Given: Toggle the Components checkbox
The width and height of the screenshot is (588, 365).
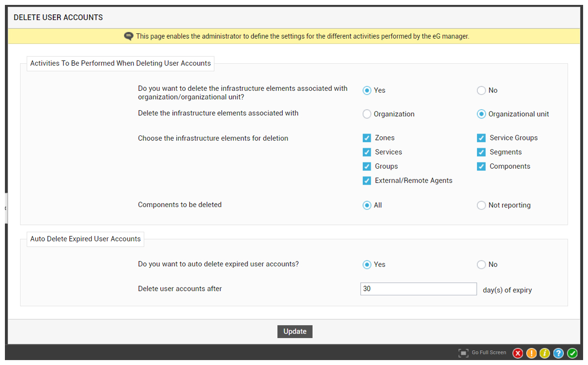Looking at the screenshot, I should [481, 166].
